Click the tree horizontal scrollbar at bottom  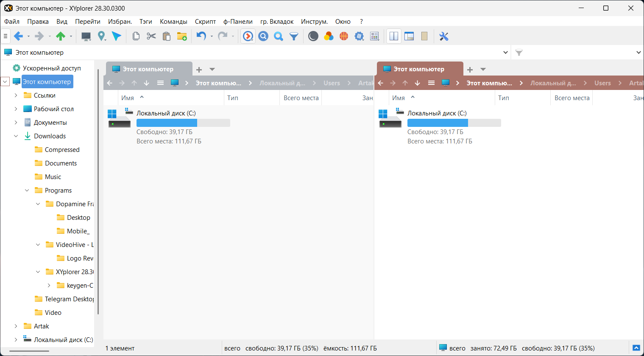click(29, 351)
